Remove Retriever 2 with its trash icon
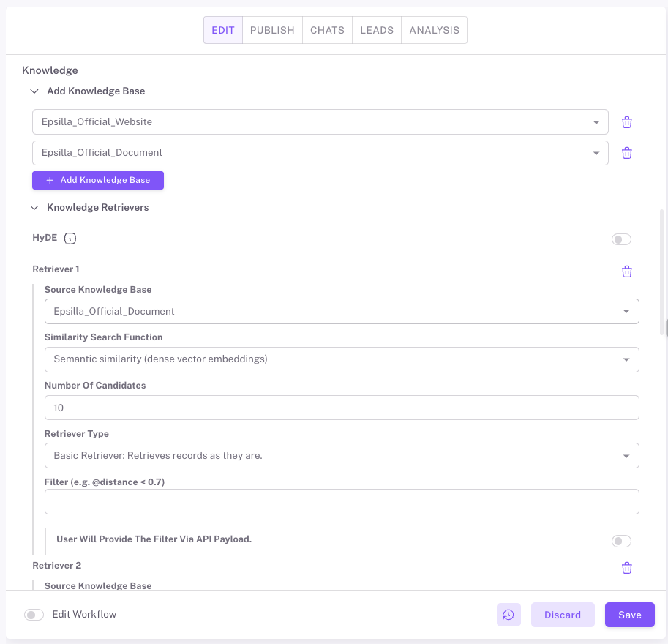 tap(626, 568)
